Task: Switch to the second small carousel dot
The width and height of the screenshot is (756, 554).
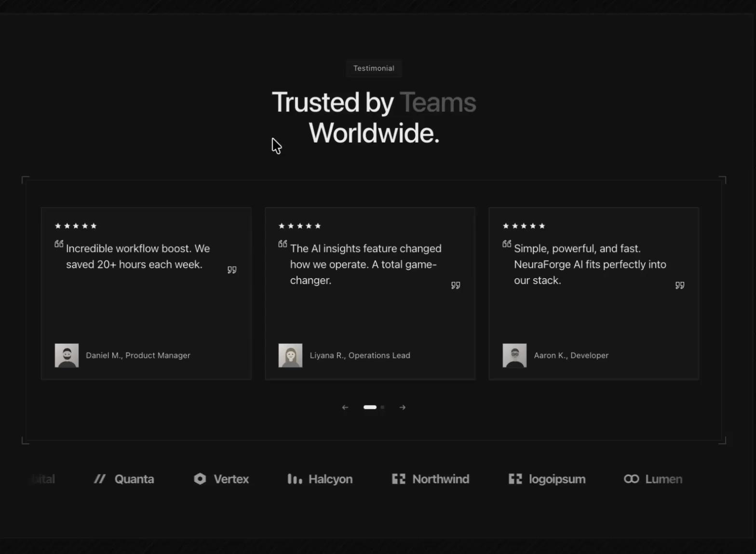Action: (382, 407)
